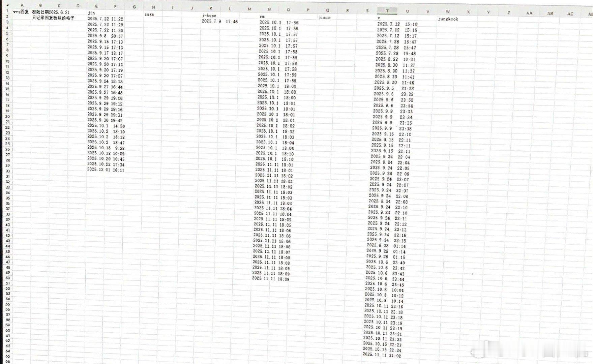This screenshot has height=364, width=593.
Task: Select column AC header
Action: [570, 13]
